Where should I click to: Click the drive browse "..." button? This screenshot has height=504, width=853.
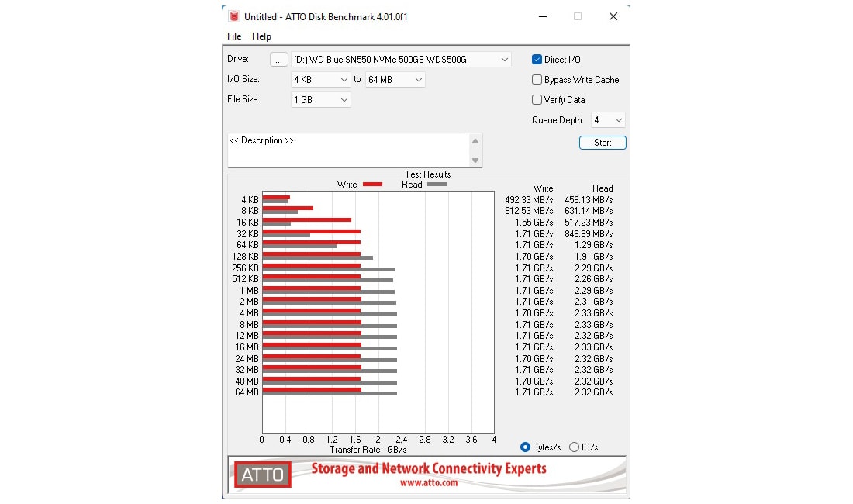[279, 60]
